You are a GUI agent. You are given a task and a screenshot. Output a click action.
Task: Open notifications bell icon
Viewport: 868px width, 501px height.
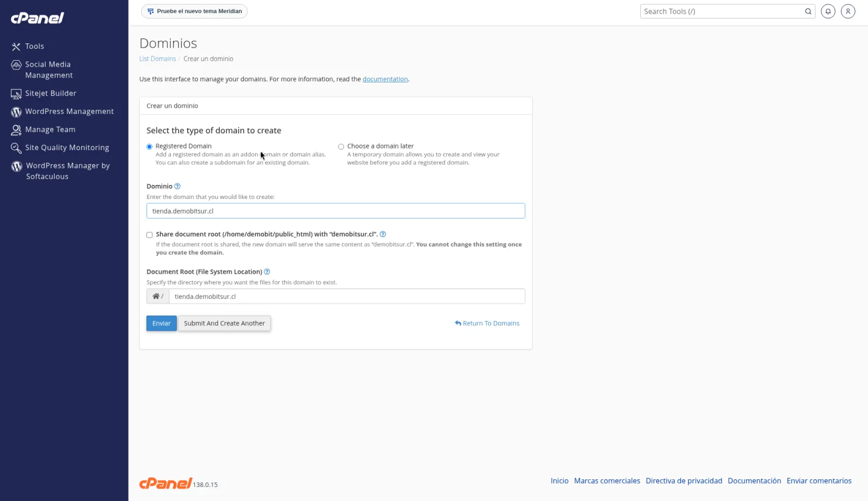(x=828, y=11)
